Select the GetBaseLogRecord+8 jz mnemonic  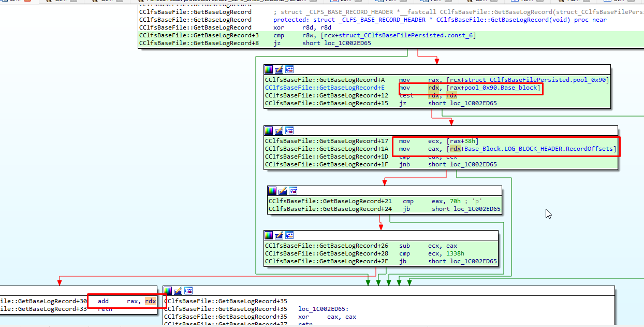pyautogui.click(x=277, y=43)
